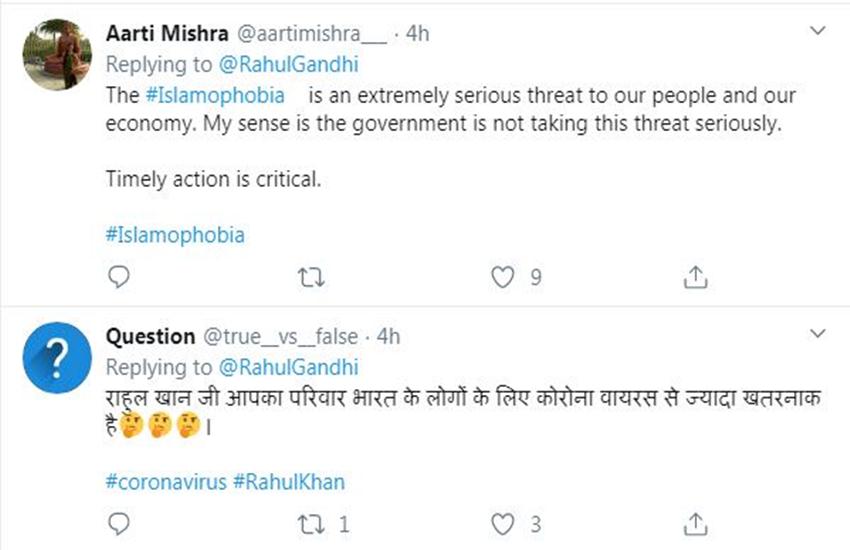Screen dimensions: 850x550
Task: Open the #Islamophobia hashtag below 'Timely action is critical'
Action: [175, 236]
